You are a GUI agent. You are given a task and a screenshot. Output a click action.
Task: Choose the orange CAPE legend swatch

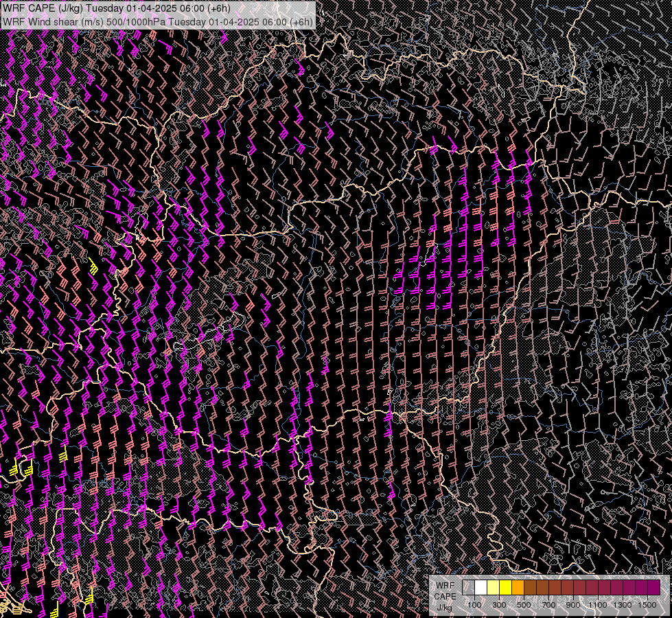pyautogui.click(x=518, y=588)
